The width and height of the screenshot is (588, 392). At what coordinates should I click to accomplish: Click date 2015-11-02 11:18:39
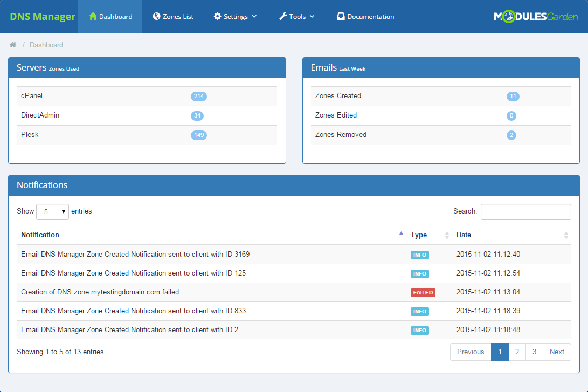[x=488, y=311]
